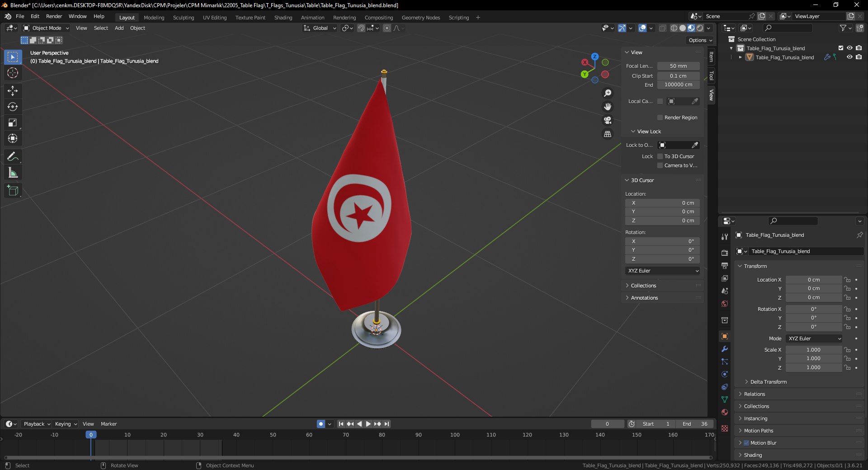This screenshot has height=470, width=868.
Task: Open the Global transform orientation dropdown
Action: (320, 28)
